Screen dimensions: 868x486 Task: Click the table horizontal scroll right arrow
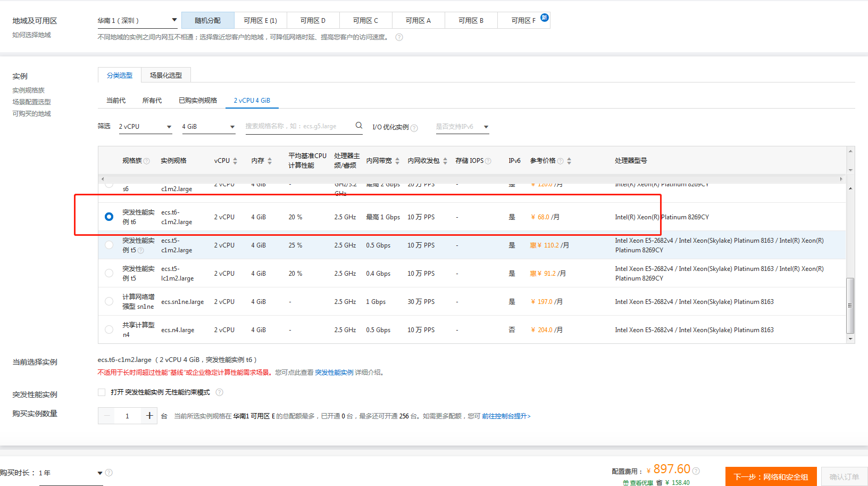tap(841, 179)
